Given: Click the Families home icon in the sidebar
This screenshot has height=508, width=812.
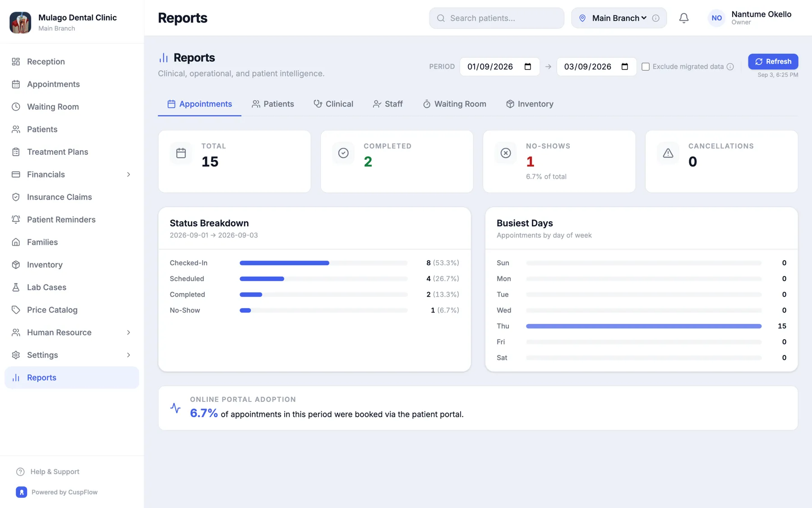Looking at the screenshot, I should coord(16,242).
